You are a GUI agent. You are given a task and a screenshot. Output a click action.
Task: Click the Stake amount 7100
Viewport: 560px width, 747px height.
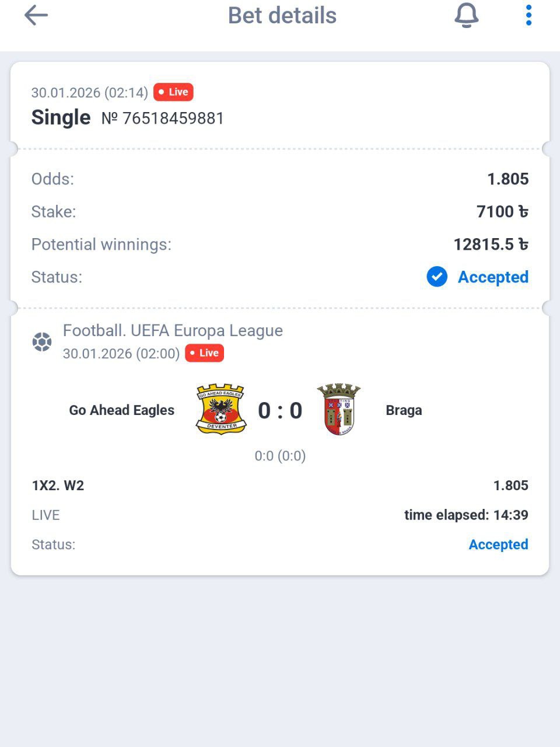[502, 211]
